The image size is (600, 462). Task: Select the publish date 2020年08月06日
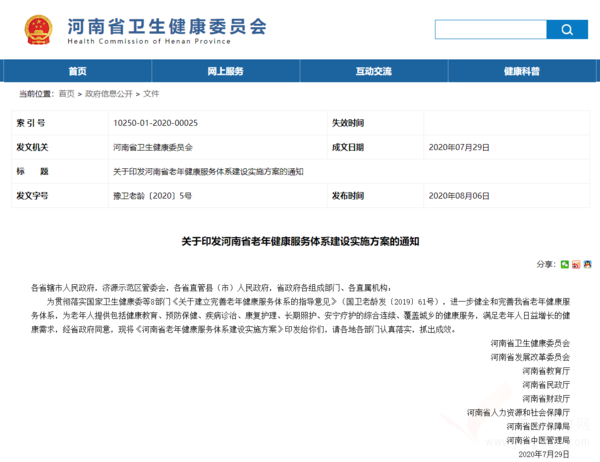tap(459, 196)
